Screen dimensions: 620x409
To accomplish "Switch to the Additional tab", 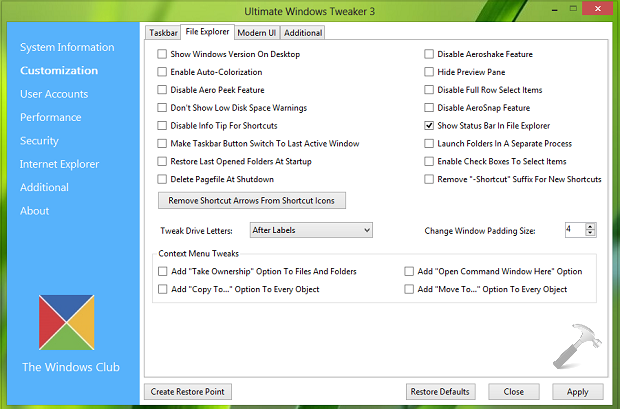I will click(x=303, y=33).
